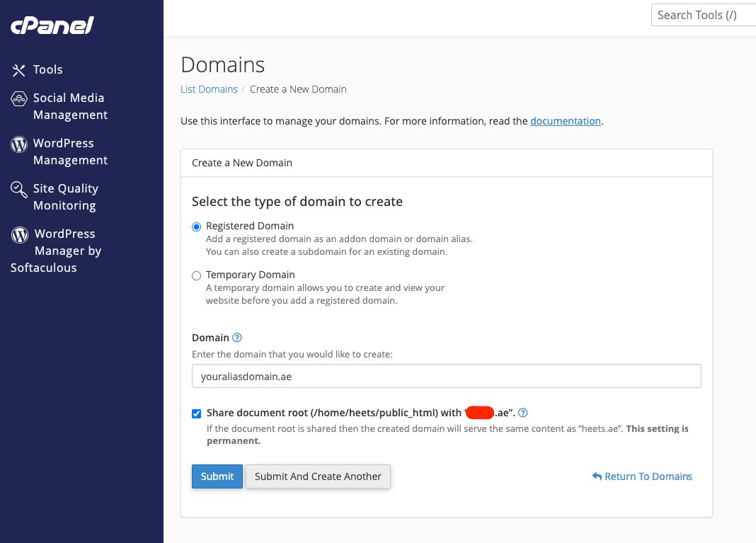The width and height of the screenshot is (756, 543).
Task: Click the WordPress Management logo icon
Action: click(x=19, y=144)
